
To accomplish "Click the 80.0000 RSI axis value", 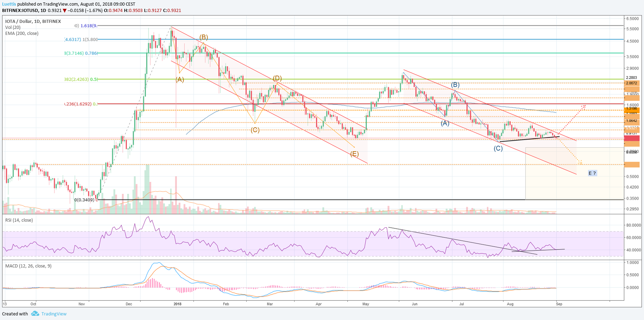I will point(633,225).
